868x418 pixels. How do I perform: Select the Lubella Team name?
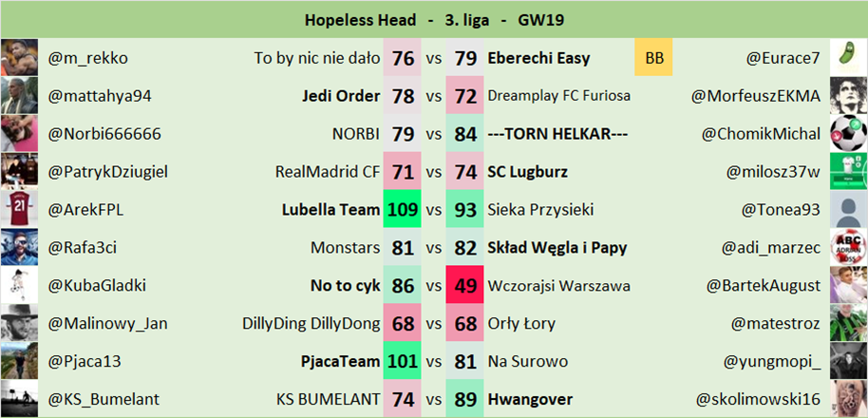(x=331, y=210)
